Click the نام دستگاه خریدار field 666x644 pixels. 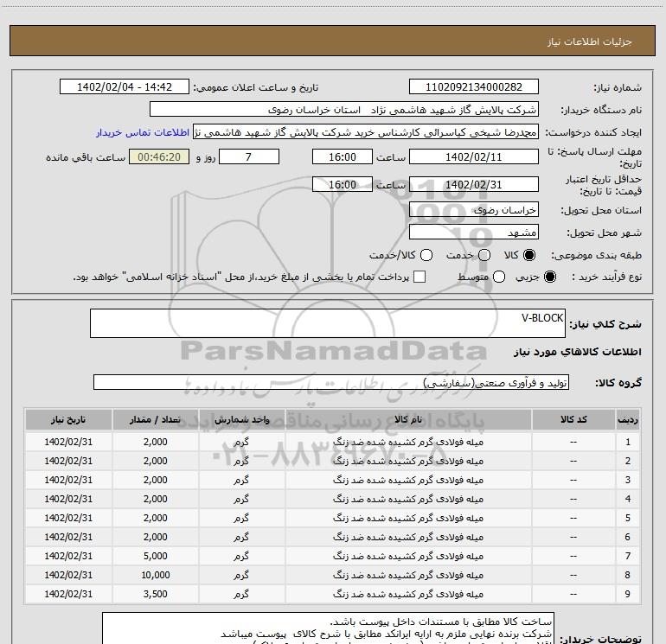click(343, 110)
